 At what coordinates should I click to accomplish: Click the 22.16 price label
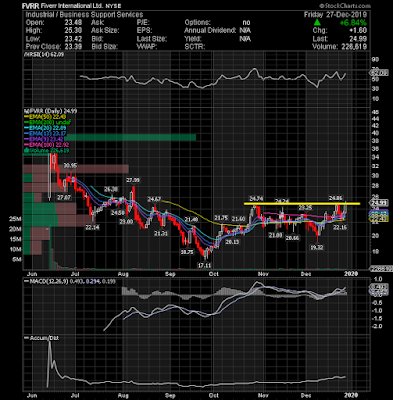[x=340, y=227]
